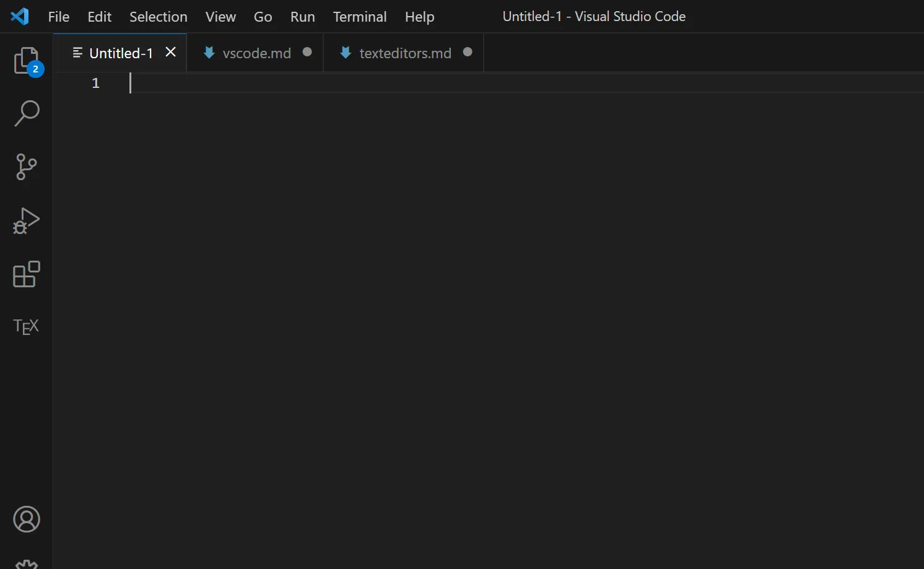Viewport: 924px width, 569px height.
Task: Open the Search view icon
Action: pyautogui.click(x=27, y=114)
